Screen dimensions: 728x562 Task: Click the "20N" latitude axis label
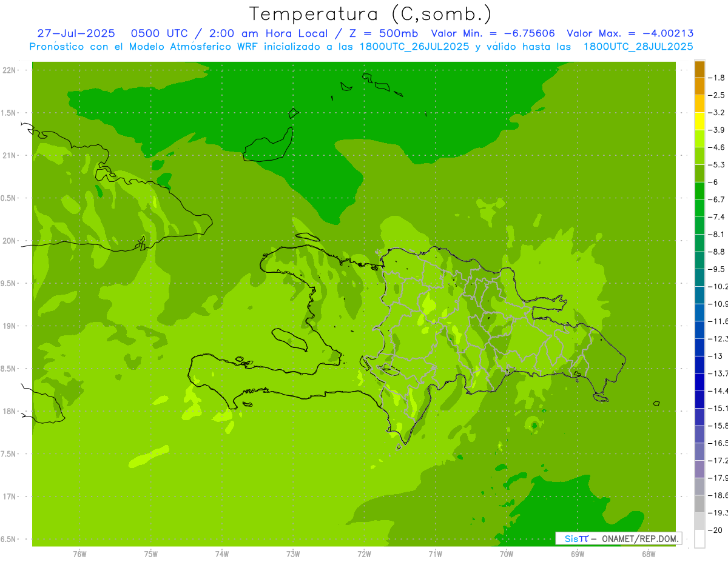[x=8, y=241]
